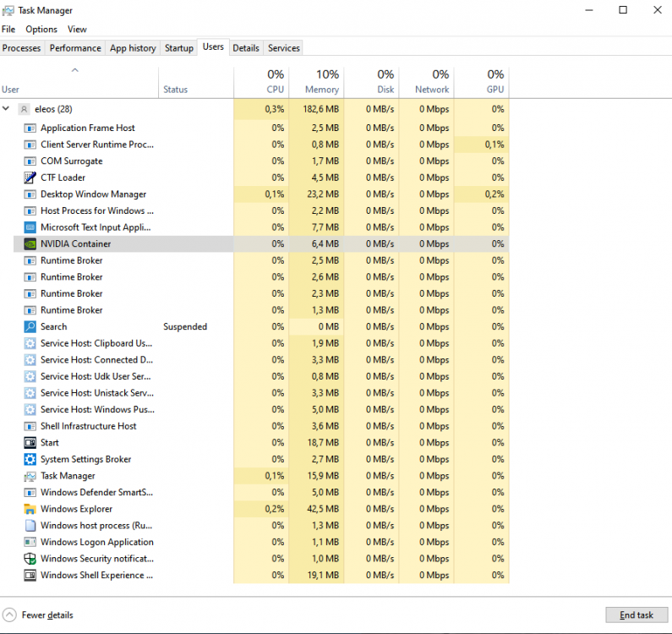Click the COM Surrogate process icon
The width and height of the screenshot is (672, 634).
coord(30,161)
